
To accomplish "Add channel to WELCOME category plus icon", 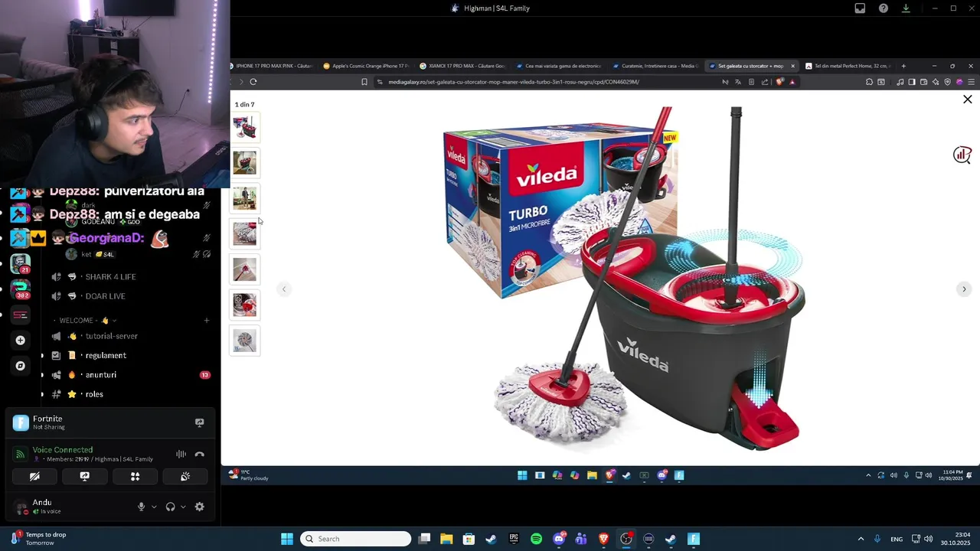I will (x=206, y=321).
